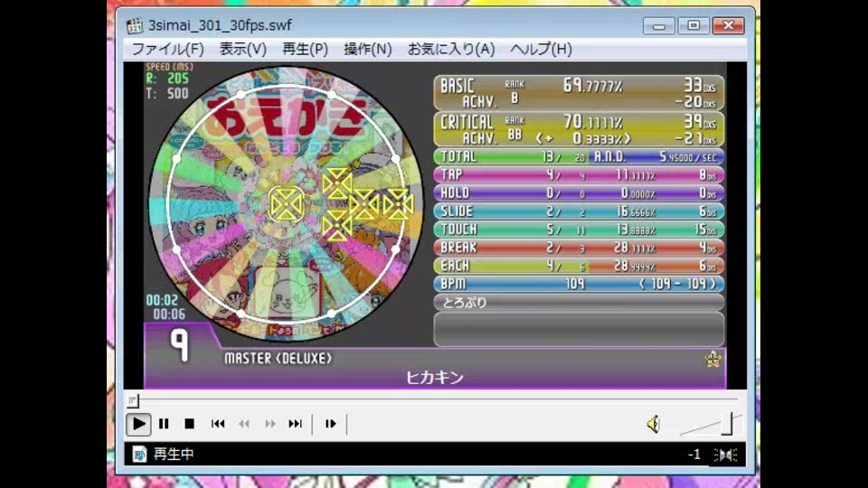This screenshot has height=488, width=868.
Task: Click the star icon beside MASTER row
Action: coord(713,360)
